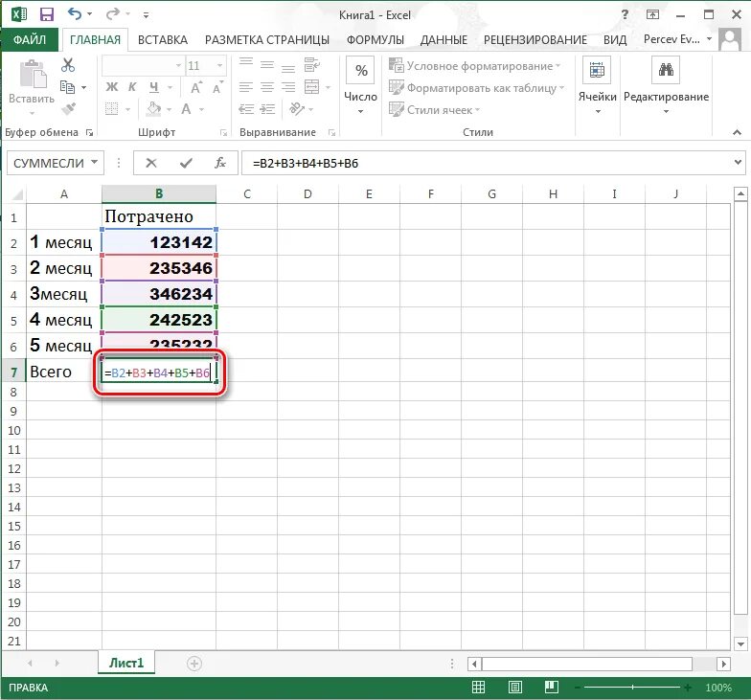Viewport: 751px width, 700px height.
Task: Add a new sheet with plus button
Action: pyautogui.click(x=193, y=663)
